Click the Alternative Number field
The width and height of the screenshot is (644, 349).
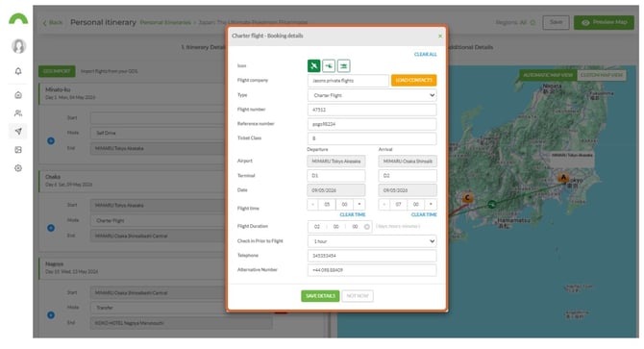point(372,270)
